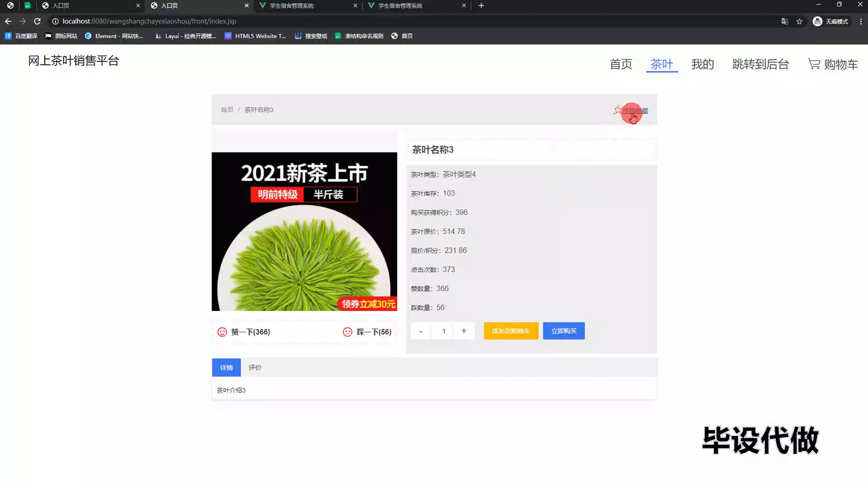Switch to the last 学生宿舍管理系统 tab
Viewport: 868px width, 485px height.
(416, 5)
